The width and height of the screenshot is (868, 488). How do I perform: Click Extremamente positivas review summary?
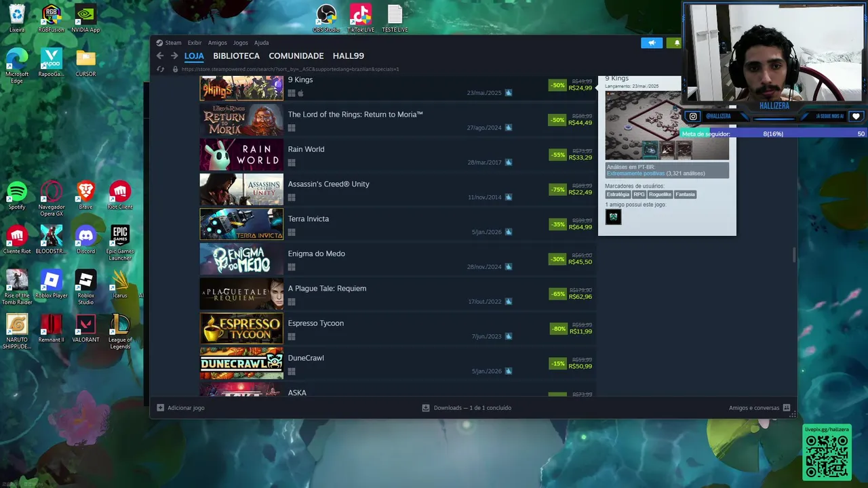[x=635, y=174]
